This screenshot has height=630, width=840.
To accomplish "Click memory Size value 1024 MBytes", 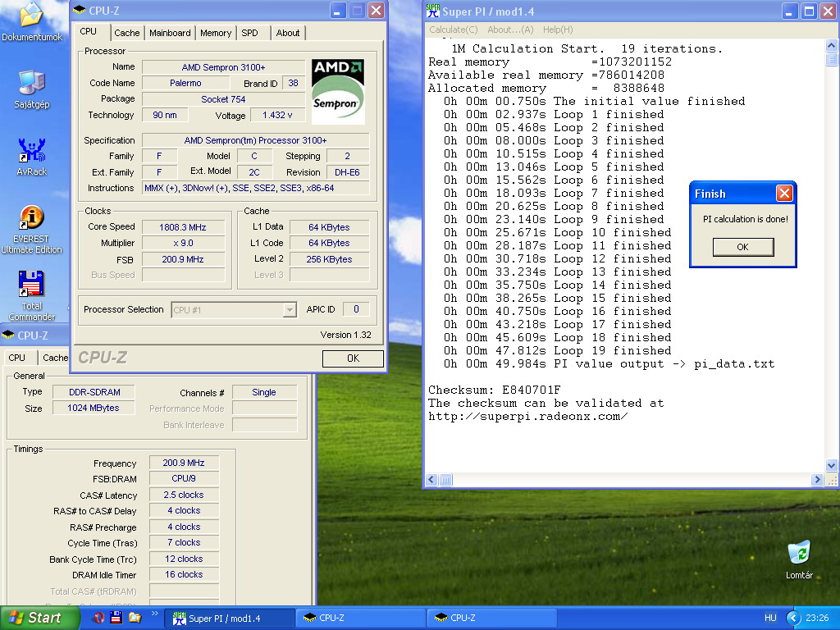I will [94, 409].
